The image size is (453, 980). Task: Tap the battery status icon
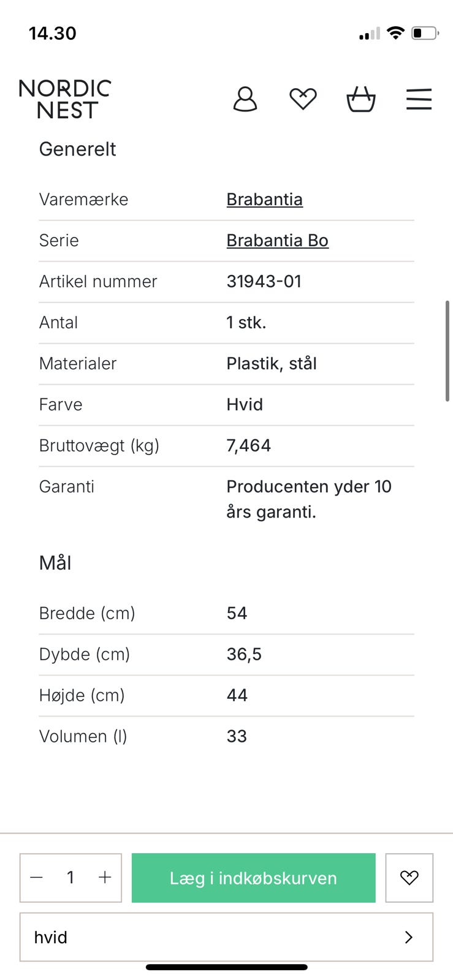425,33
